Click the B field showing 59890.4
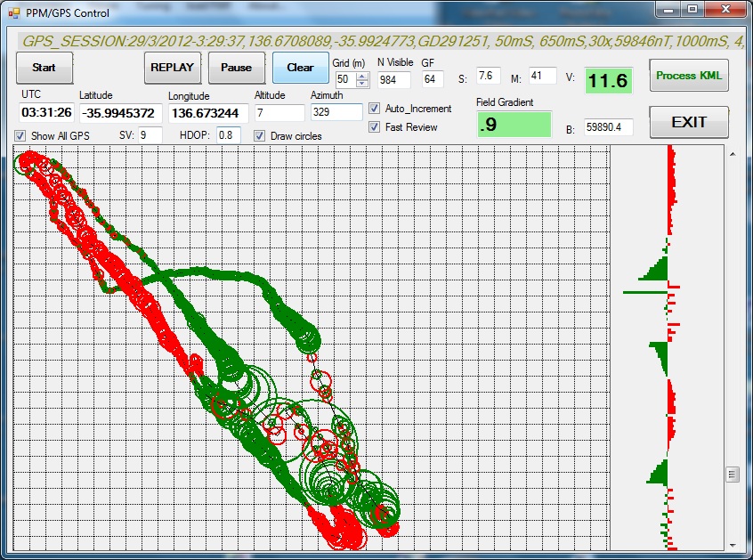 click(609, 127)
